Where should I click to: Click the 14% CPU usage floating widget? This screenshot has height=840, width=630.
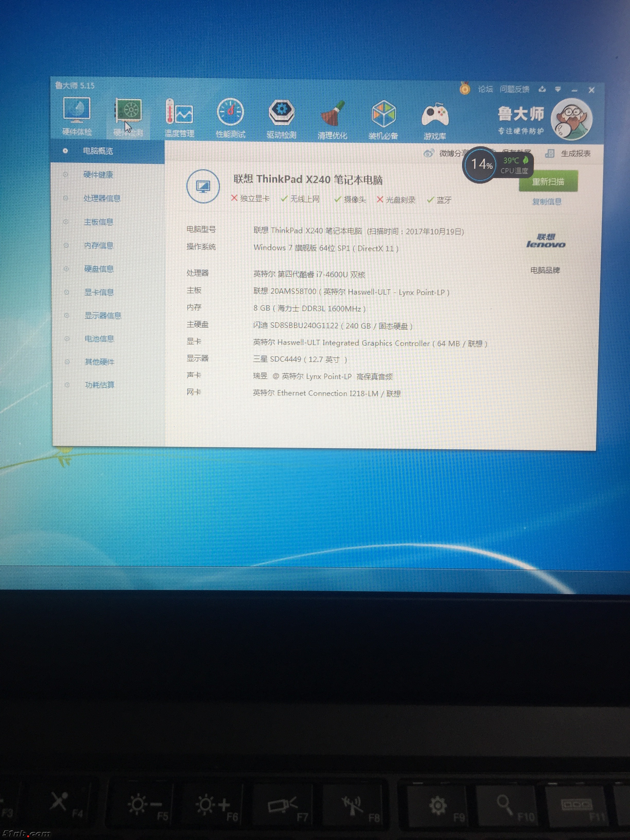(480, 165)
